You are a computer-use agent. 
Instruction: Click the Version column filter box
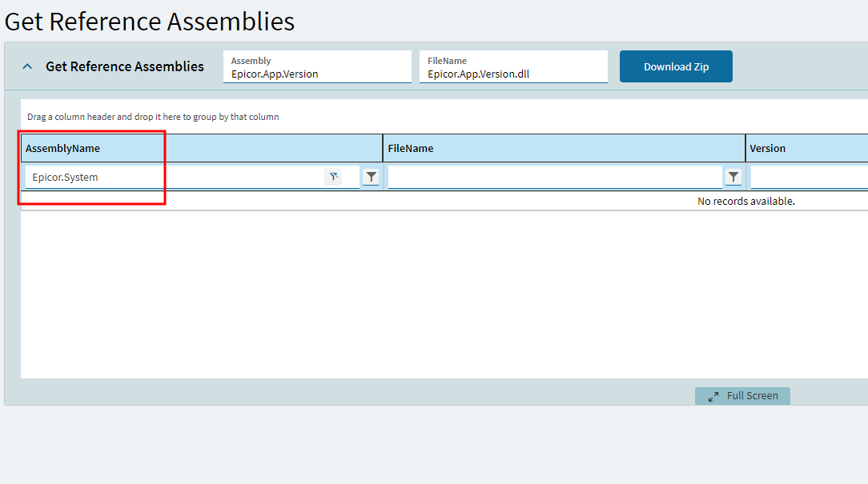[x=810, y=177]
